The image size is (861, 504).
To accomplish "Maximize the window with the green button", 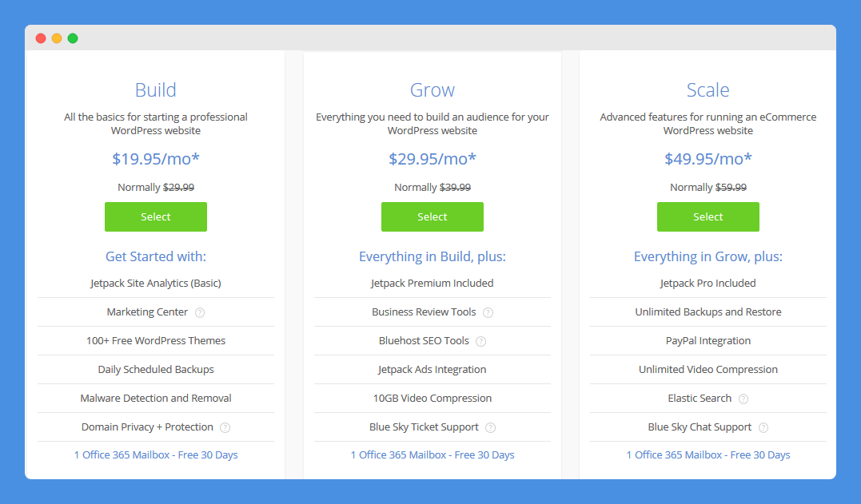I will [73, 38].
